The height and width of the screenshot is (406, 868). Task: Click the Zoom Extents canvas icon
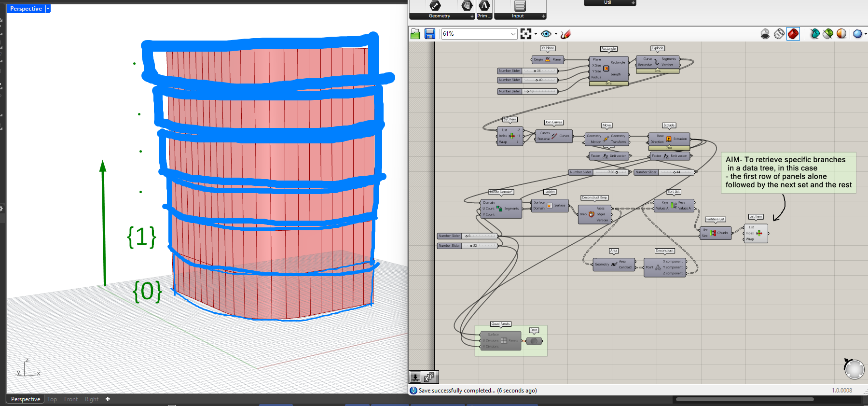526,34
